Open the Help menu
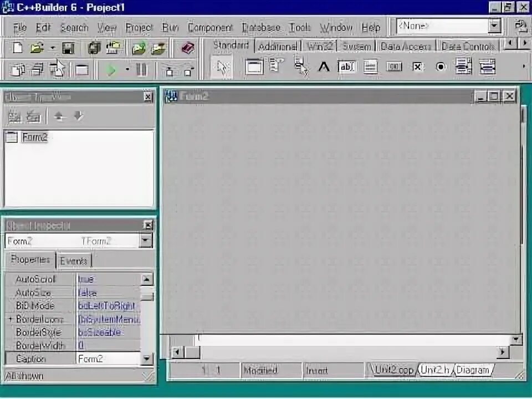Image resolution: width=532 pixels, height=399 pixels. pos(371,28)
